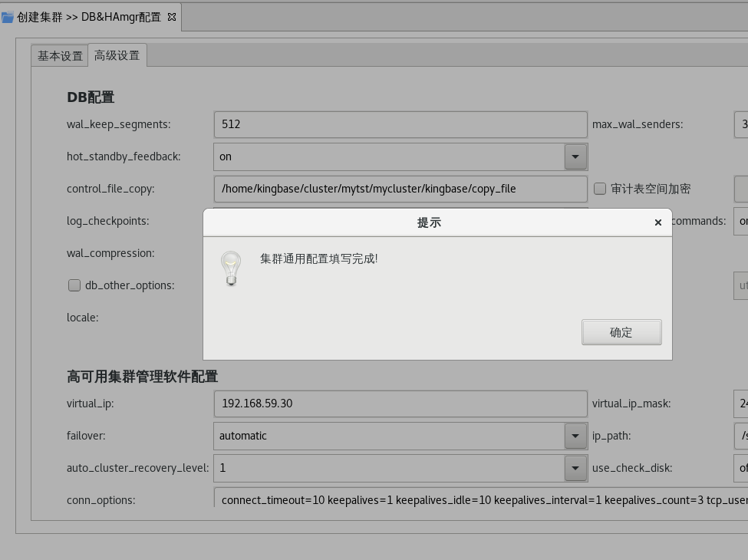Expand the hot_standby_feedback dropdown

[x=575, y=156]
